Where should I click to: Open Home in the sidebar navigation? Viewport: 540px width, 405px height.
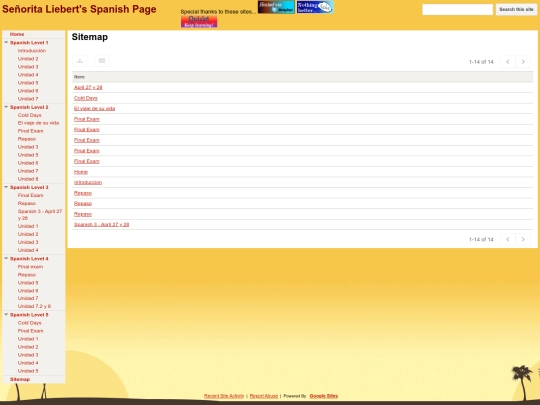click(17, 34)
